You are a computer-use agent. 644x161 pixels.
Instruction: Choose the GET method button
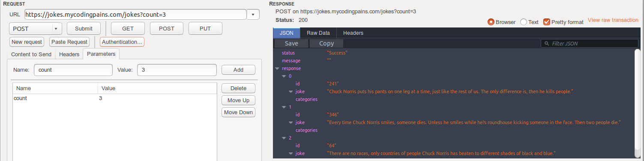click(x=128, y=28)
